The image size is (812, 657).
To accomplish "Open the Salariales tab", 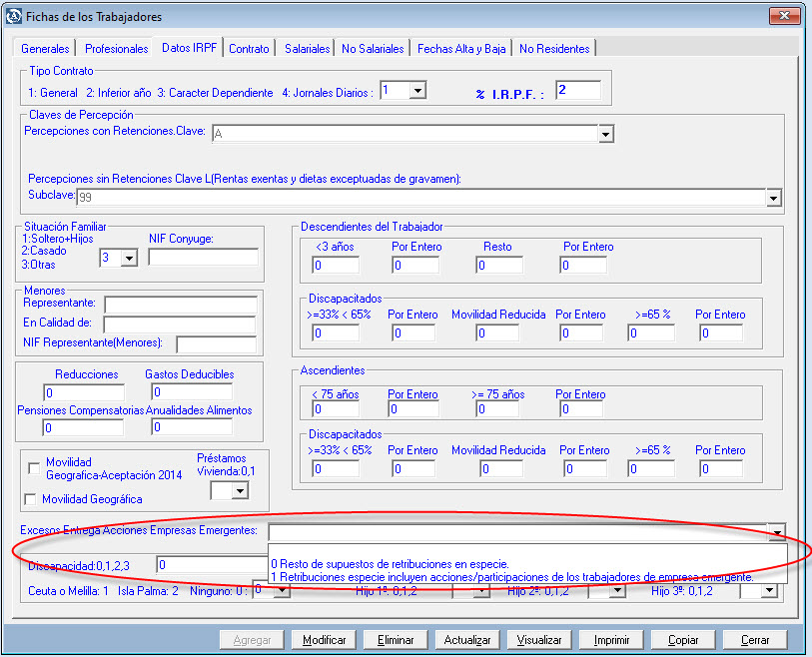I will coord(307,49).
